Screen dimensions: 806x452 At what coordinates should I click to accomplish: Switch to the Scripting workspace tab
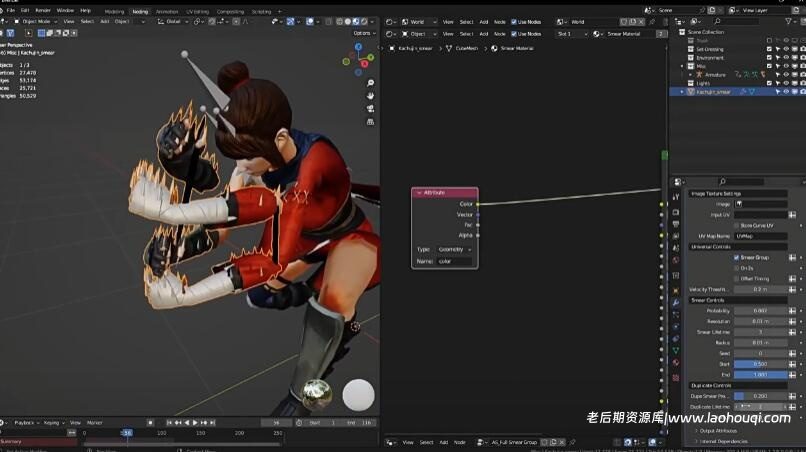coord(261,11)
